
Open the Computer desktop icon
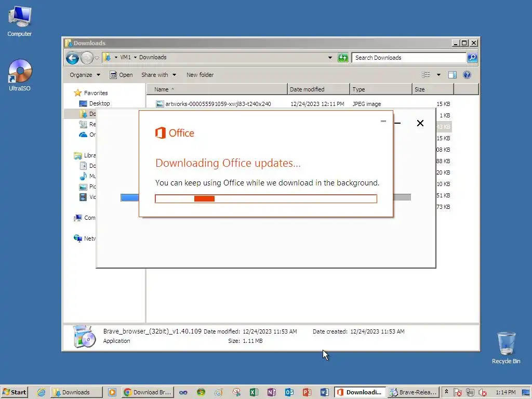coord(19,21)
